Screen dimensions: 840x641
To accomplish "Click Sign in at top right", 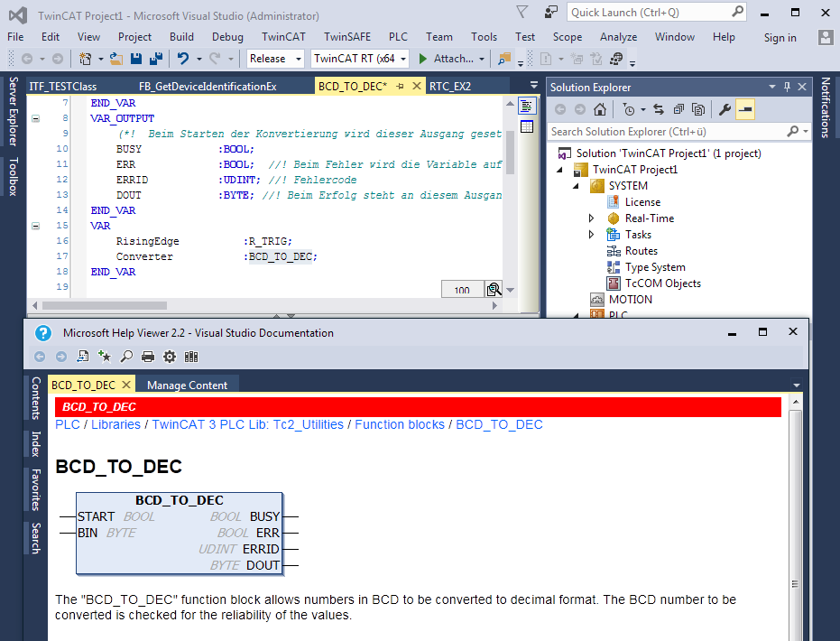I will pyautogui.click(x=780, y=38).
